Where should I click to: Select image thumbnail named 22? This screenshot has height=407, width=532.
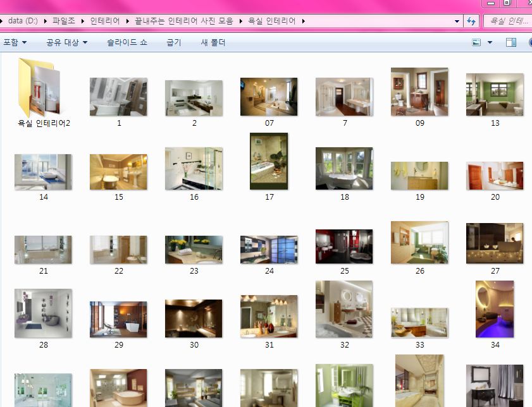(118, 250)
